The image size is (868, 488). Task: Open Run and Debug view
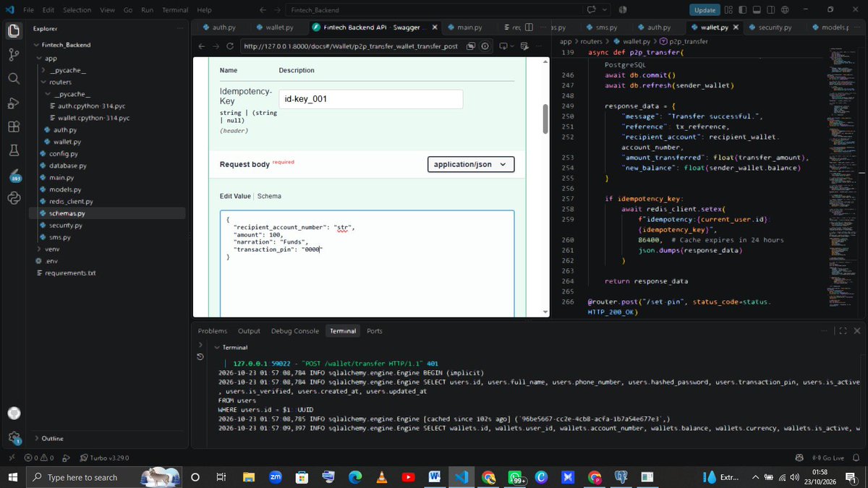click(x=13, y=103)
